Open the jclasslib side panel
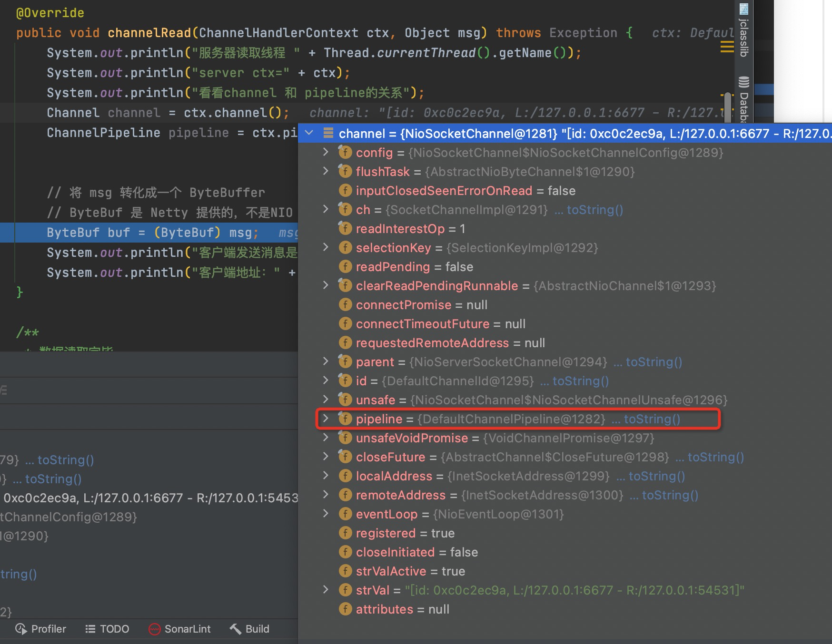The image size is (832, 644). (x=744, y=29)
